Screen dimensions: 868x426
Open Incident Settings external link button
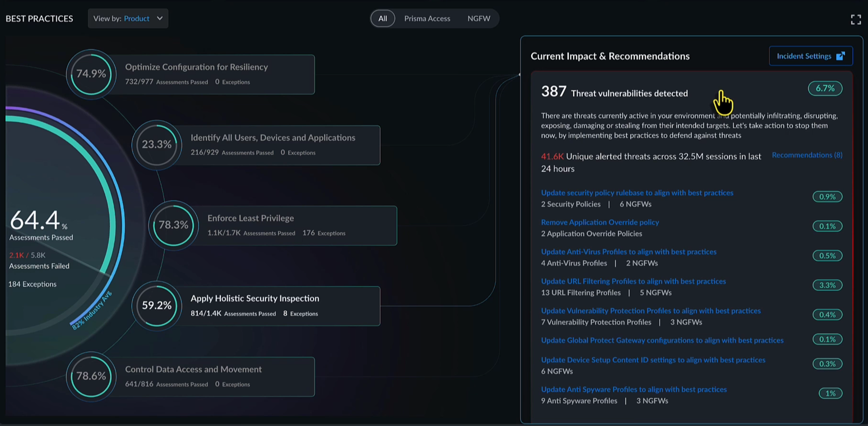pos(810,56)
